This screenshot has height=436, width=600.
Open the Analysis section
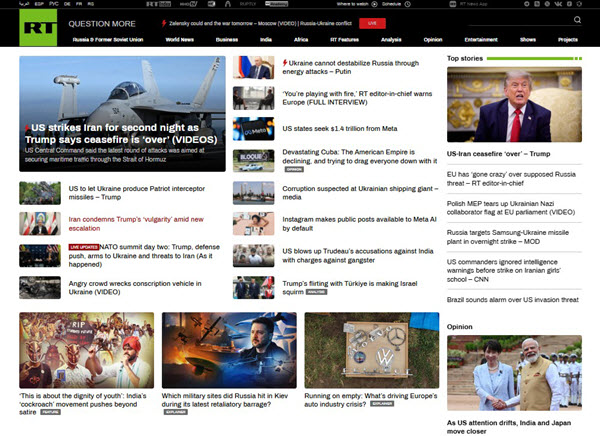391,39
